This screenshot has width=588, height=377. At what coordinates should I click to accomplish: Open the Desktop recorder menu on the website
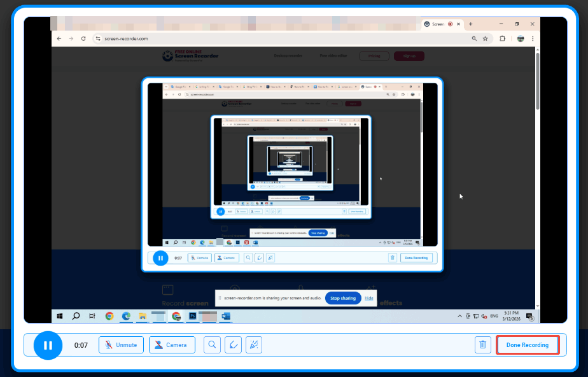(x=288, y=55)
